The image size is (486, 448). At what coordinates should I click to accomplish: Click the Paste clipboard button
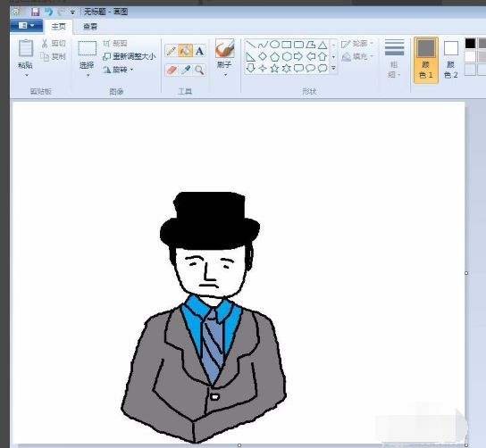click(26, 58)
